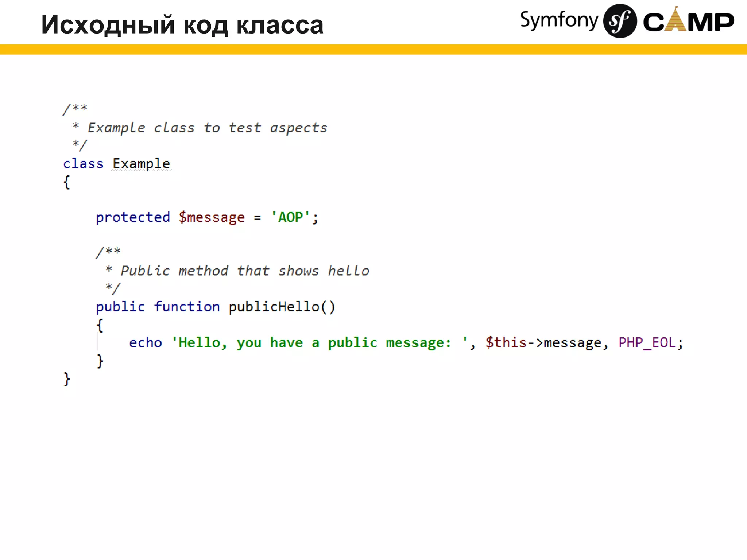747x560 pixels.
Task: Click the CAMP logo text
Action: (688, 22)
